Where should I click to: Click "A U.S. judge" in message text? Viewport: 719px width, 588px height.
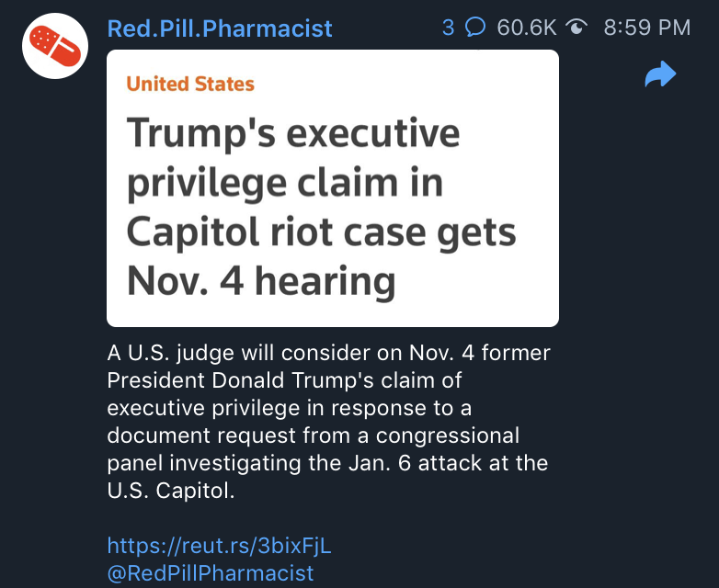pos(162,353)
